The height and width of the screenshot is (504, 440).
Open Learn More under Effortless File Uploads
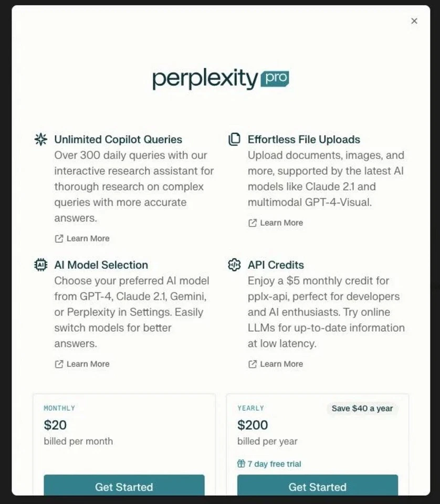pos(281,223)
